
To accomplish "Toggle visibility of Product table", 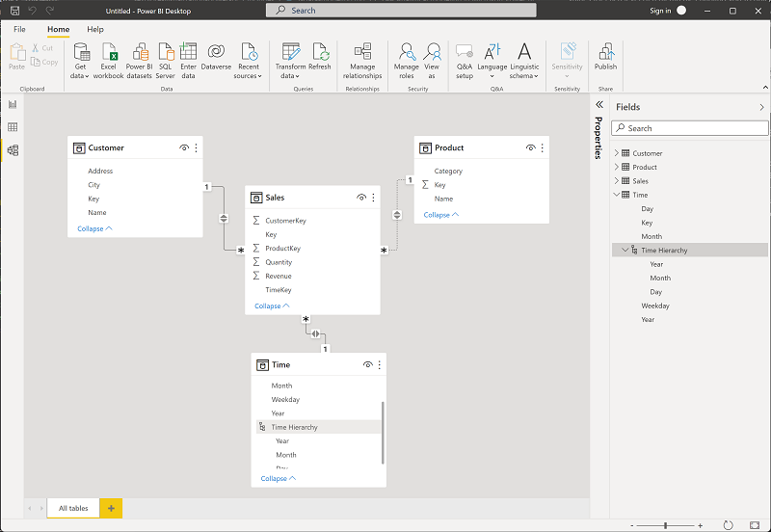I will pos(531,147).
